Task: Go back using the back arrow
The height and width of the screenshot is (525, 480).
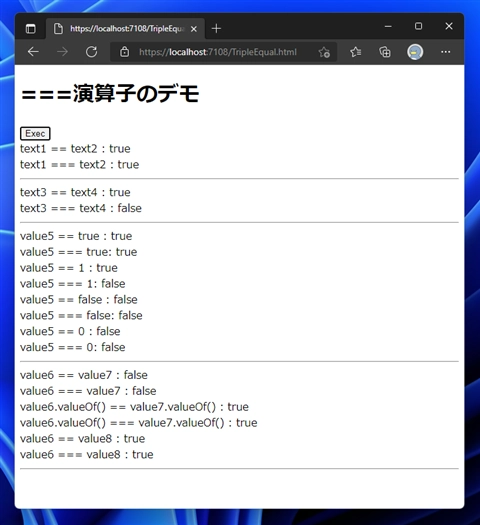Action: click(x=33, y=52)
